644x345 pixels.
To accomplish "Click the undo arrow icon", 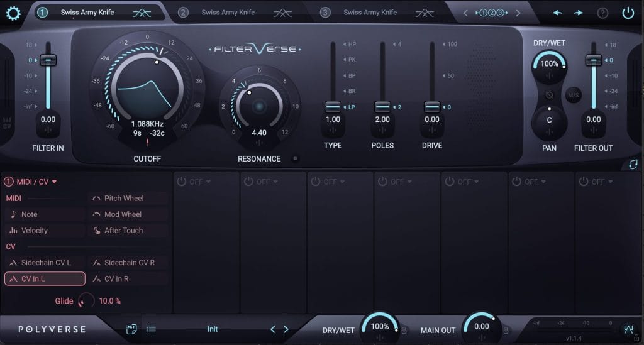I will (x=557, y=13).
